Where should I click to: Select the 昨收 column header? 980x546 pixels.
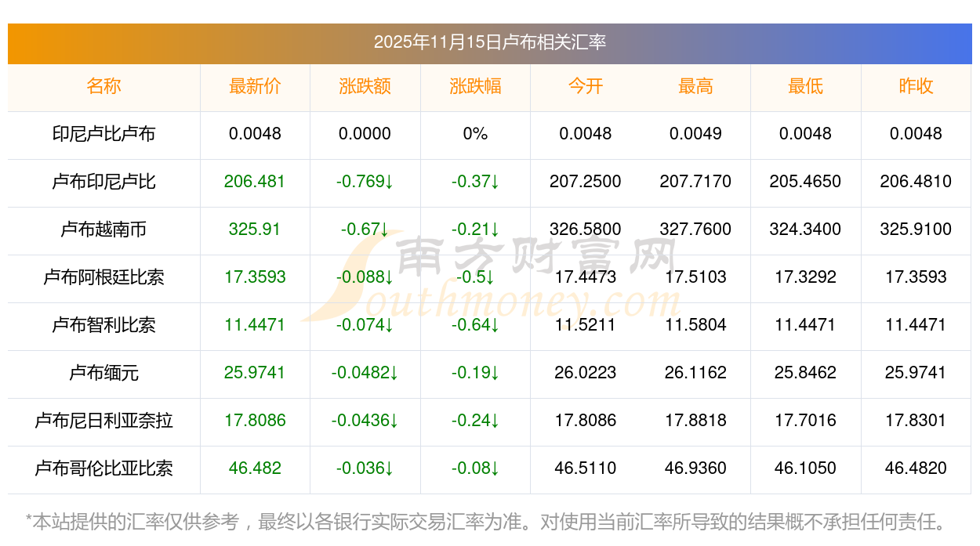point(916,86)
